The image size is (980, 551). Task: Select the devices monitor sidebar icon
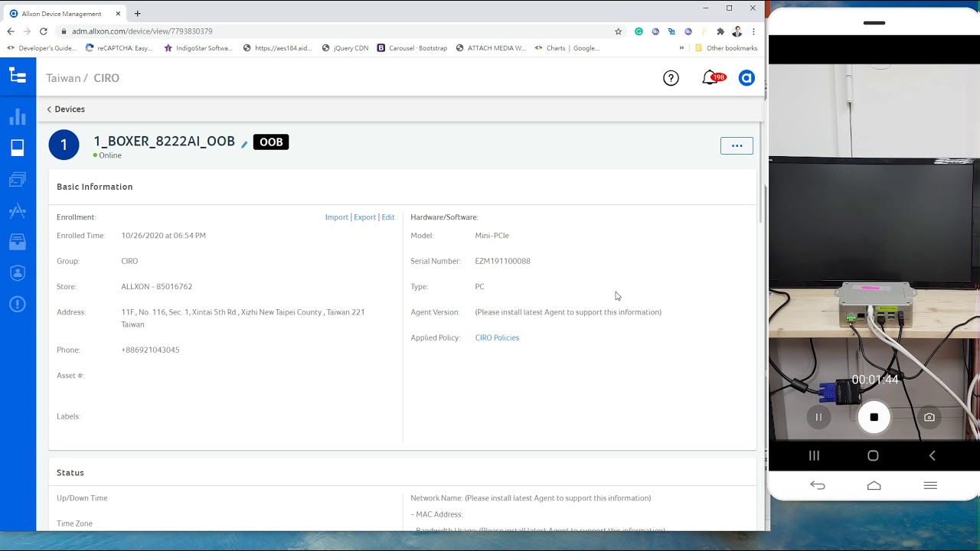tap(18, 148)
